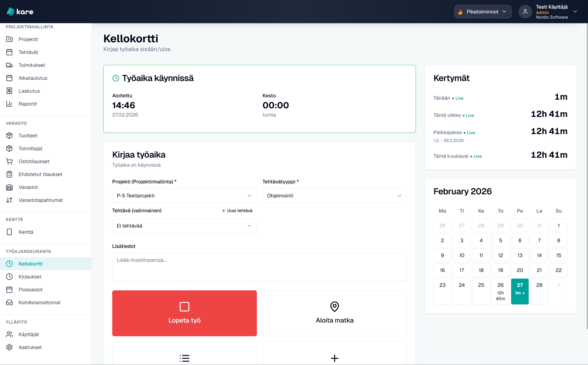Open the Tehtävätyyppi Ohjelmointi dropdown
Viewport: 588px width, 365px height.
tap(334, 196)
